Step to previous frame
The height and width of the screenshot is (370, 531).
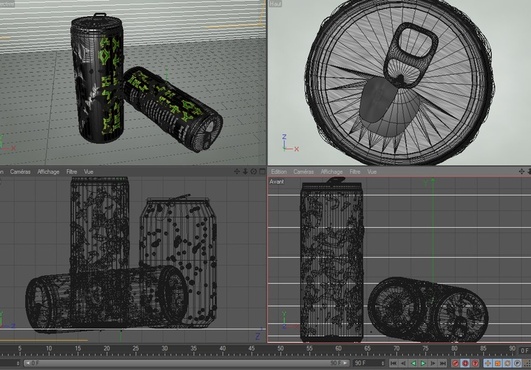tap(403, 363)
